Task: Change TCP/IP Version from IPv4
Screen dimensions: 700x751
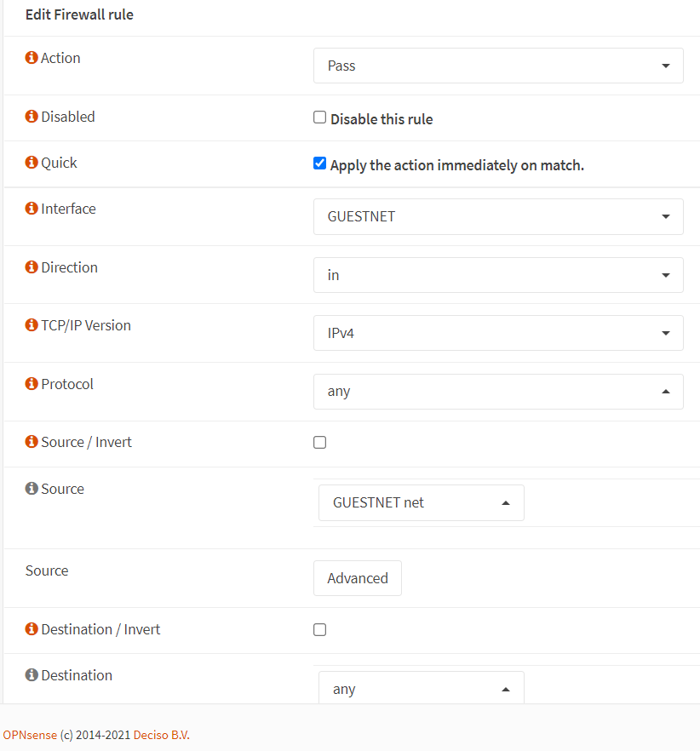Action: (x=498, y=333)
